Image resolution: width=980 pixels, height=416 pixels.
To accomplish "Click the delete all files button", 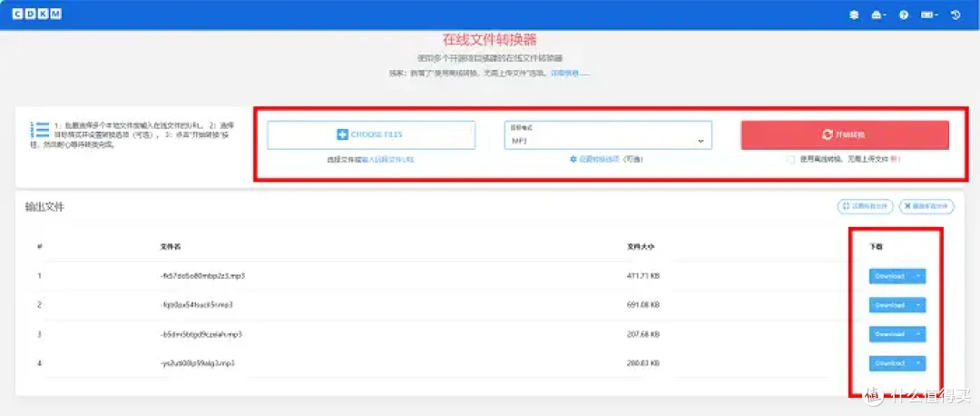I will 926,206.
